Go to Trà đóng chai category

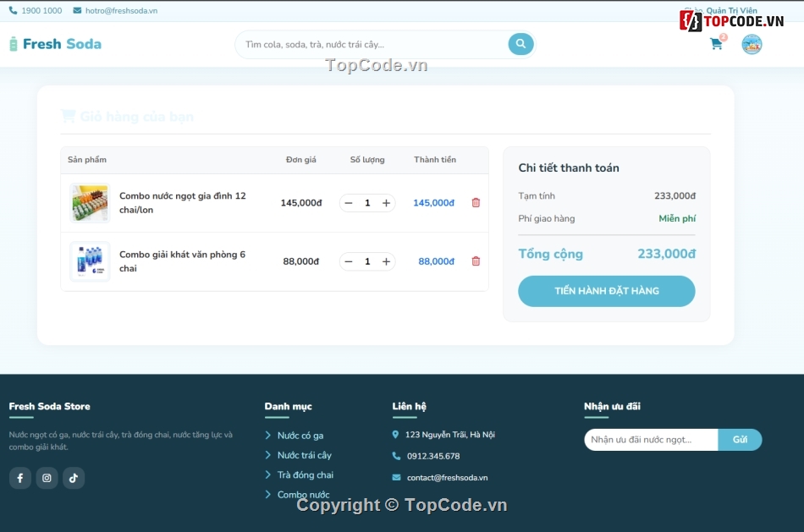coord(306,475)
